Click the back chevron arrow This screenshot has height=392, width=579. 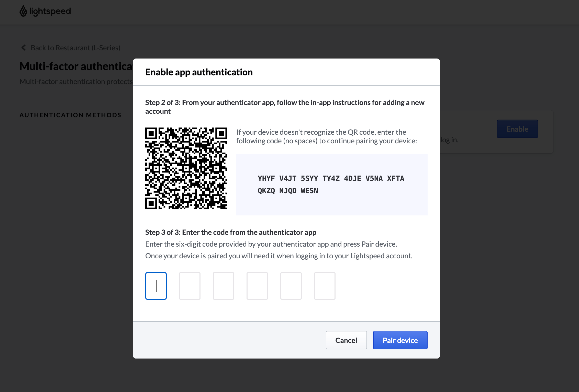click(x=23, y=48)
